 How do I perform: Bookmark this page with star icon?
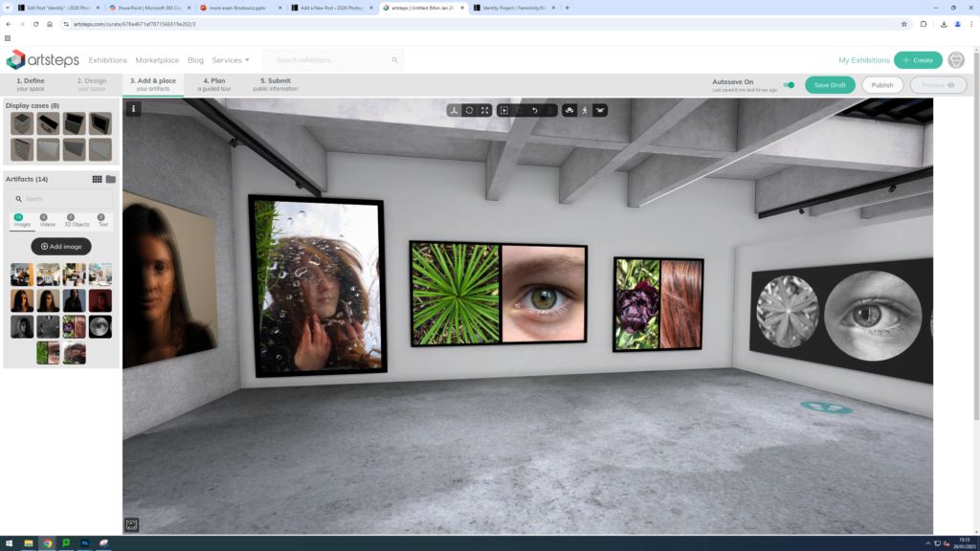click(903, 24)
